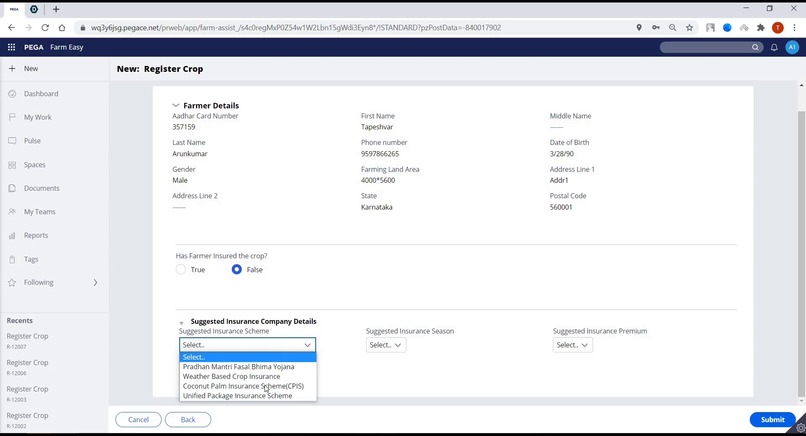Screen dimensions: 806x436
Task: Click the Reports sidebar icon
Action: tap(12, 235)
